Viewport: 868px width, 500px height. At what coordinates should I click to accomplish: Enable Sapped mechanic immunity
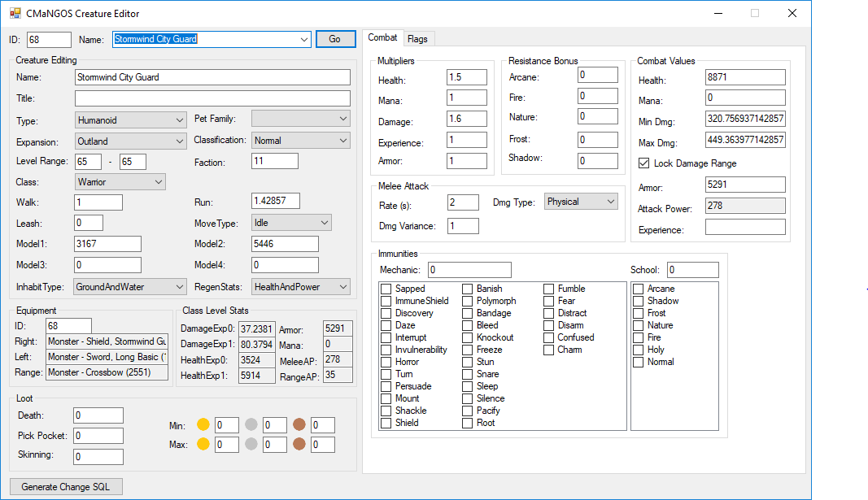386,289
